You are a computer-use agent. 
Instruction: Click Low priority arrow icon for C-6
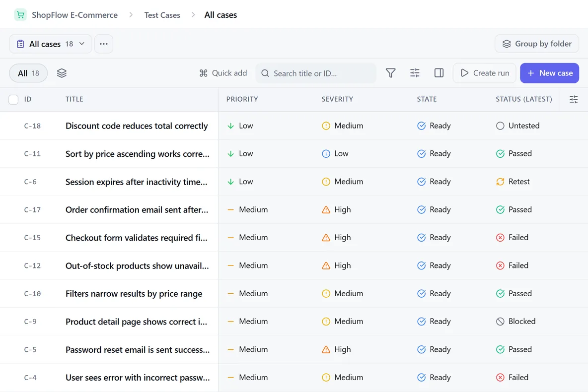230,182
